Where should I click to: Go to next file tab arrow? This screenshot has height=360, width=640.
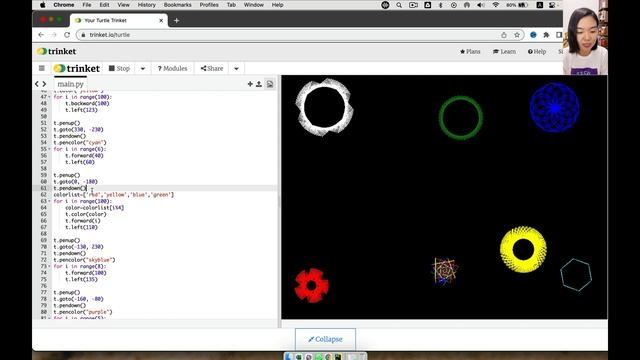[44, 84]
